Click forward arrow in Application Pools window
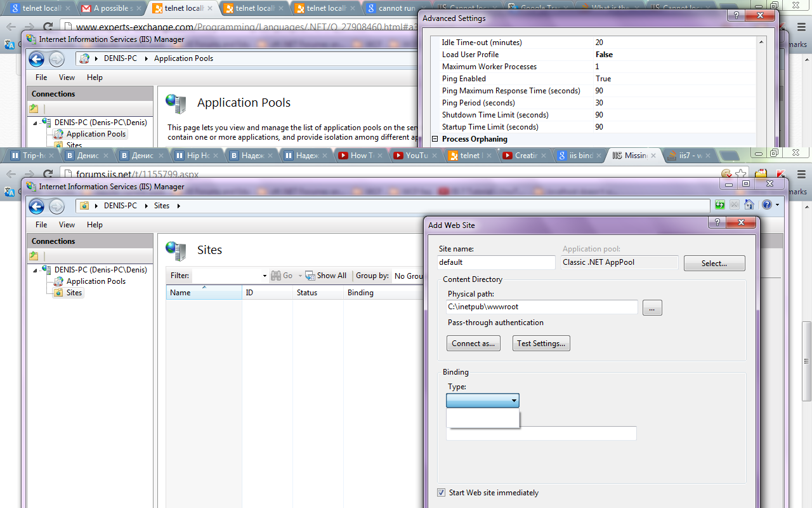812x508 pixels. click(x=56, y=59)
